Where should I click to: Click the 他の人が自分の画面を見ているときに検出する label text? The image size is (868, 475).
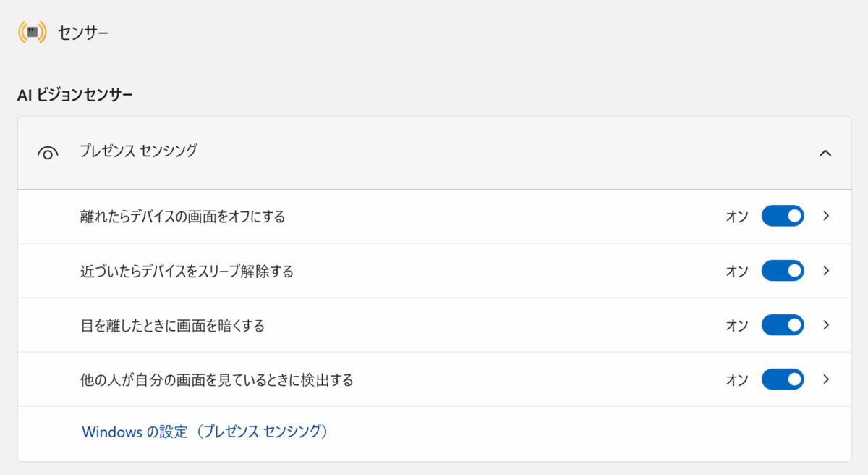coord(217,380)
